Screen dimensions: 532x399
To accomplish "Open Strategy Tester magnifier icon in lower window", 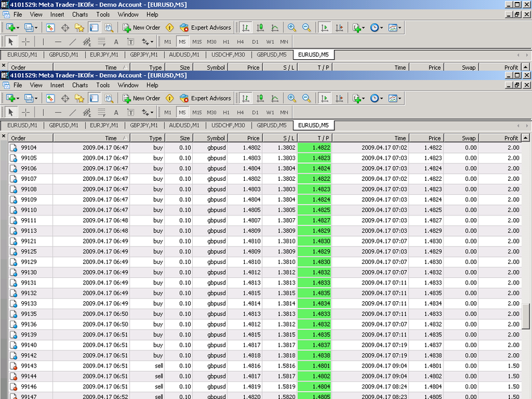I will point(108,98).
